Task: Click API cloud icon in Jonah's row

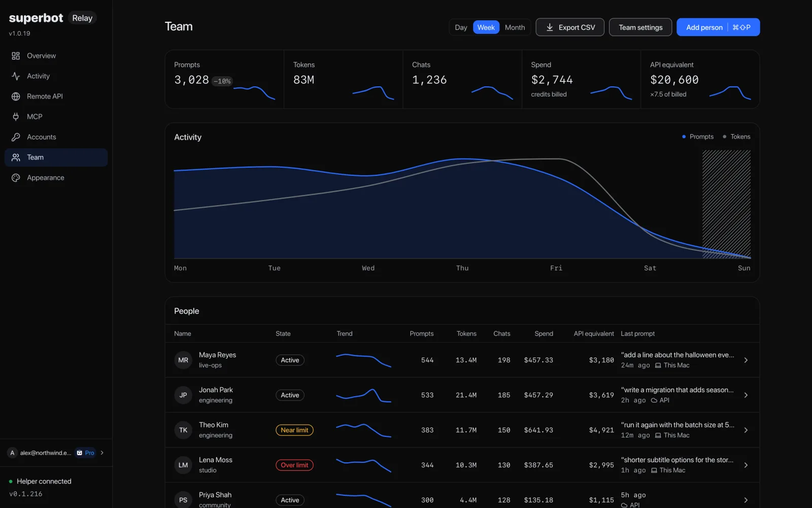Action: (x=654, y=400)
